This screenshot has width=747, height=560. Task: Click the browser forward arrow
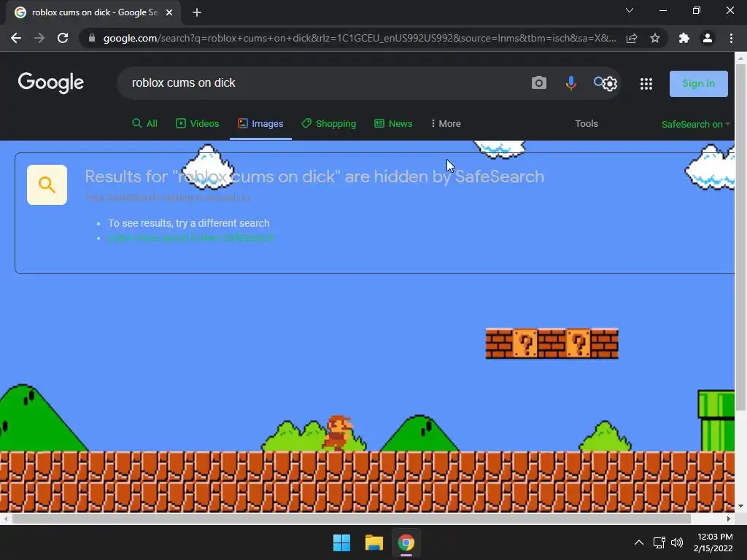point(39,38)
